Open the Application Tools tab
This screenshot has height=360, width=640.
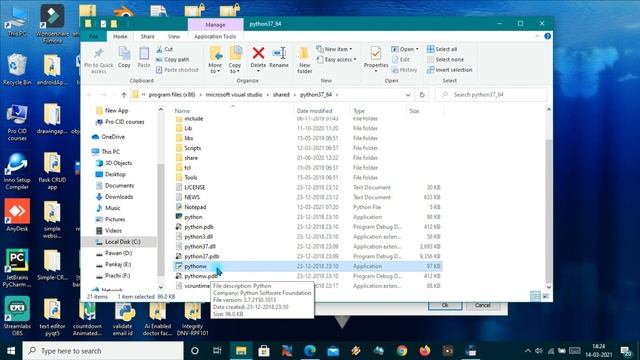coord(215,36)
